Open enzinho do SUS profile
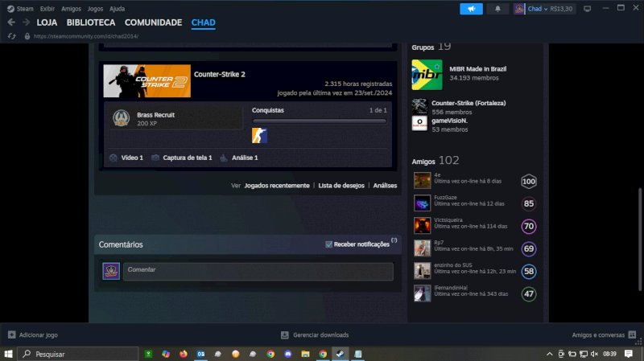This screenshot has width=644, height=361. 453,265
